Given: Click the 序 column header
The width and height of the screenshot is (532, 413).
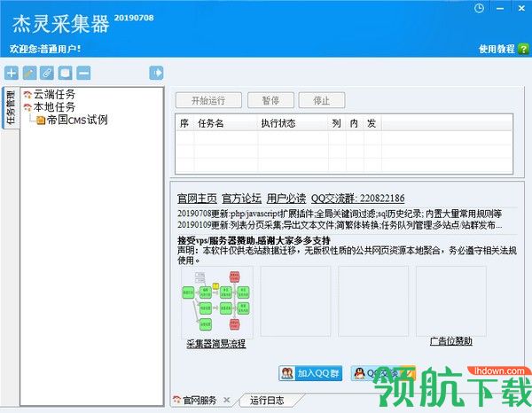Looking at the screenshot, I should click(184, 123).
